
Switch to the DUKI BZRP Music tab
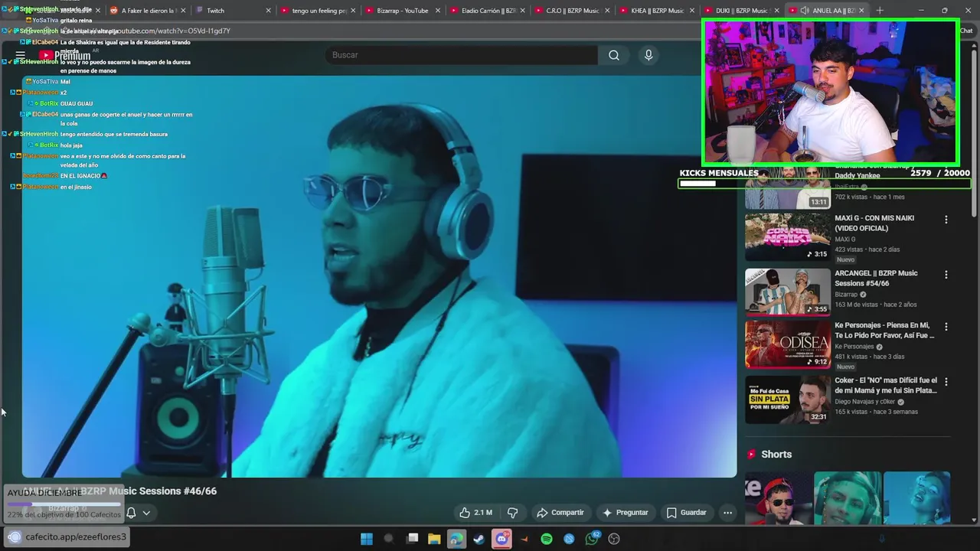741,11
